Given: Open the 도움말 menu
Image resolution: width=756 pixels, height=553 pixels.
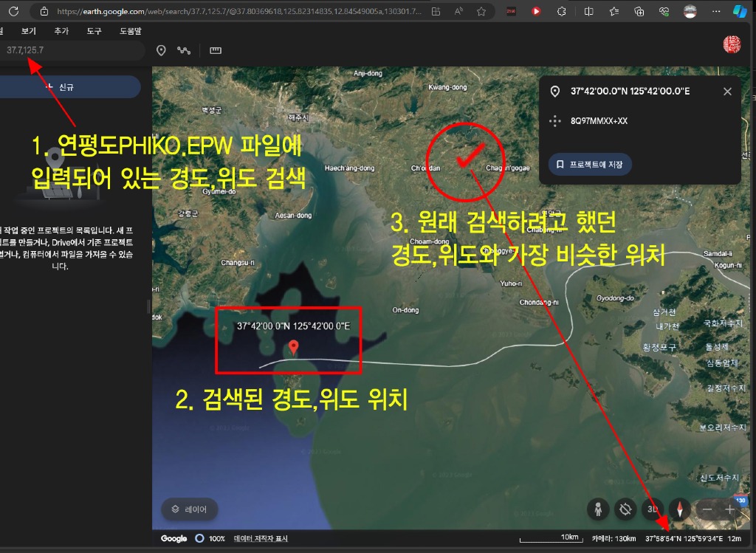Looking at the screenshot, I should [130, 31].
